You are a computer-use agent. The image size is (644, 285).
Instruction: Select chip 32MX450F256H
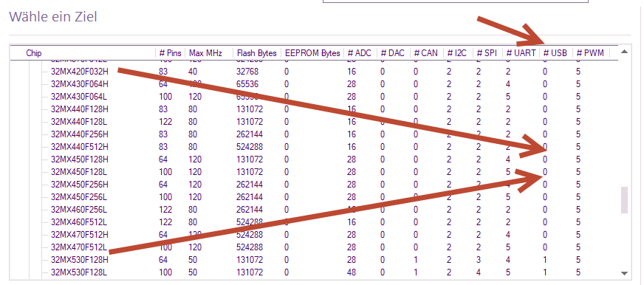pyautogui.click(x=80, y=185)
